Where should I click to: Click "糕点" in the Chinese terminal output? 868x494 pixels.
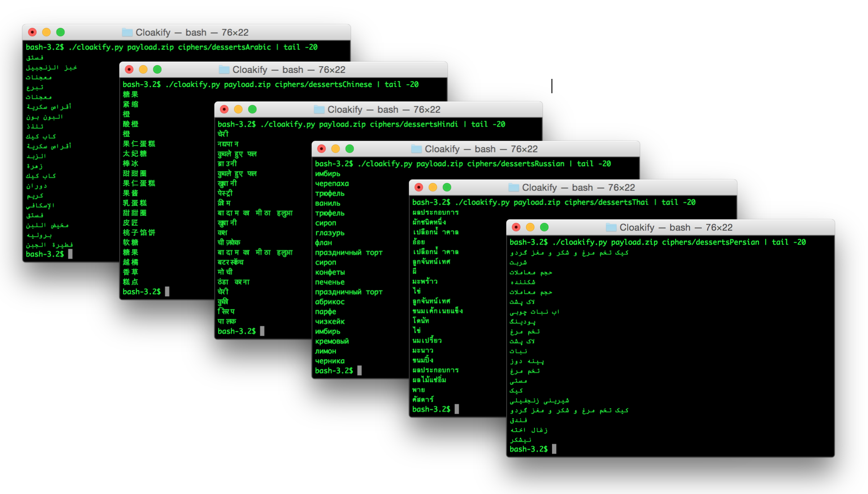coord(130,282)
